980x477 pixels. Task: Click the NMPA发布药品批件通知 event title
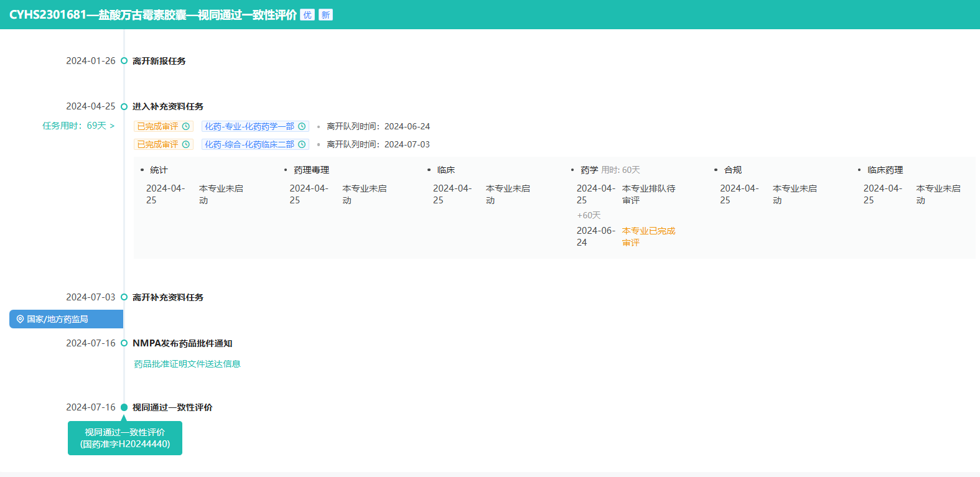182,343
